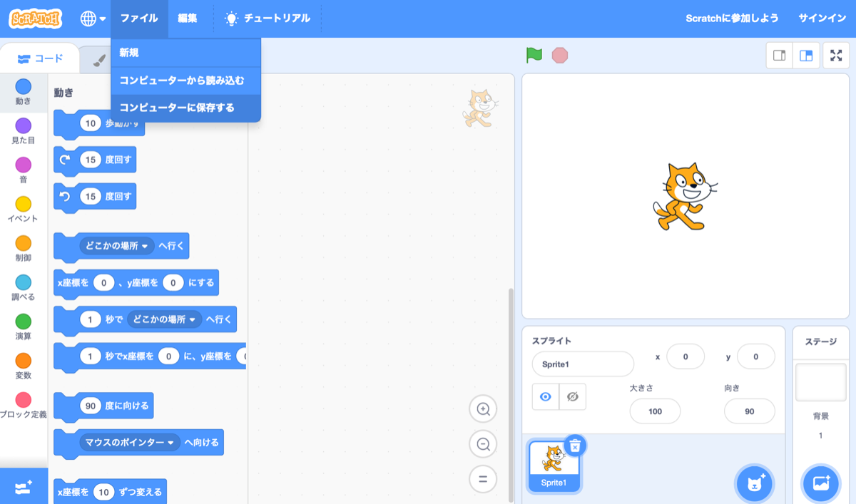Switch to small stage layout
The width and height of the screenshot is (856, 504).
[x=779, y=56]
